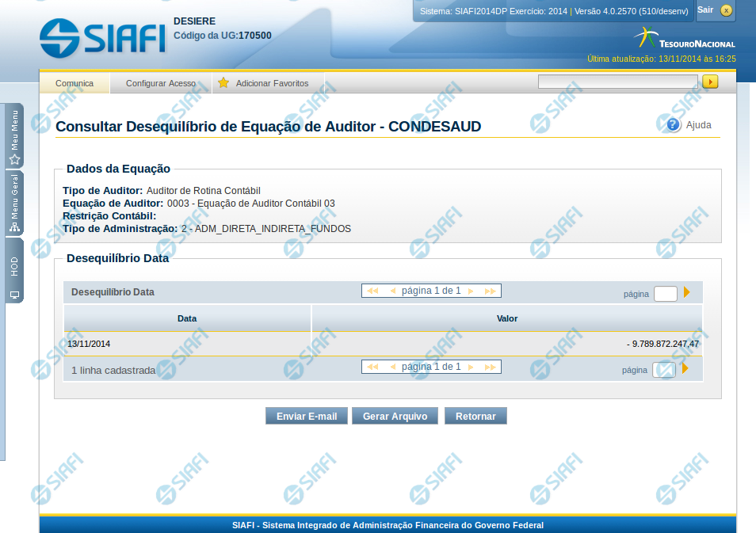Click the Enviar E-mail button

(307, 417)
